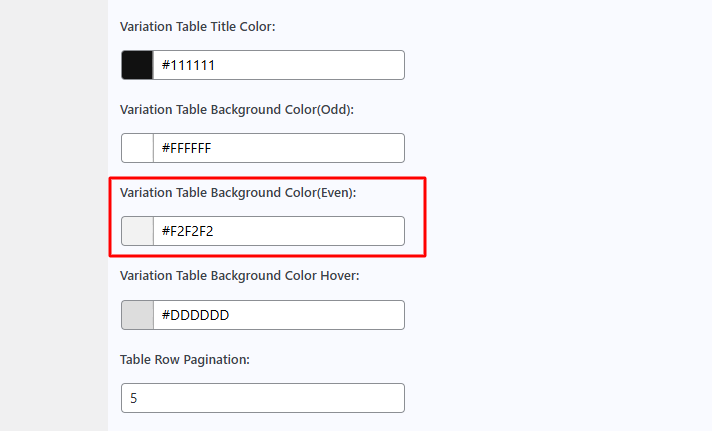This screenshot has width=712, height=431.
Task: Click the #F2F2F2 even background hex field
Action: click(x=278, y=231)
